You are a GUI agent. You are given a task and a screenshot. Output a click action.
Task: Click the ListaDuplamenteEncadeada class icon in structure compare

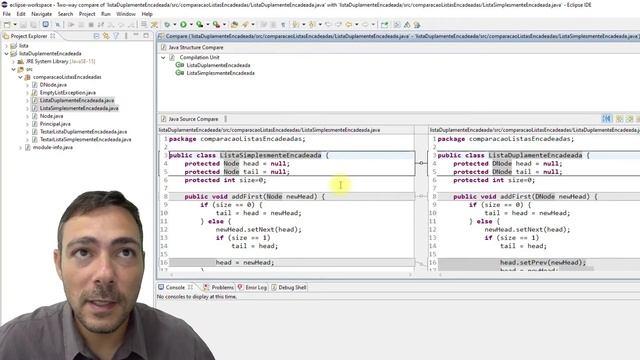click(x=180, y=65)
